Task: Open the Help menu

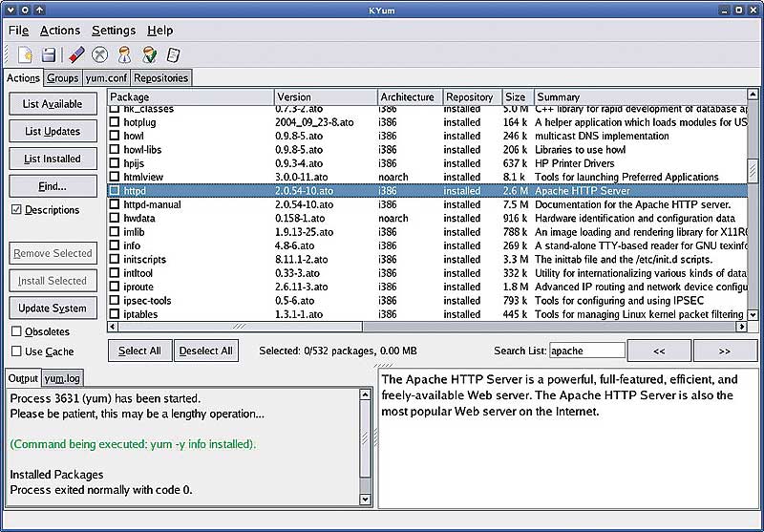Action: 159,31
